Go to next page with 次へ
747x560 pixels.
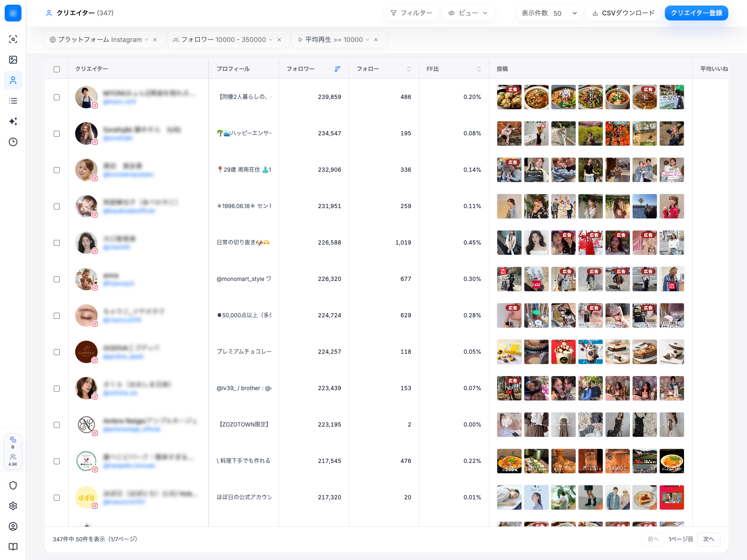pyautogui.click(x=709, y=539)
